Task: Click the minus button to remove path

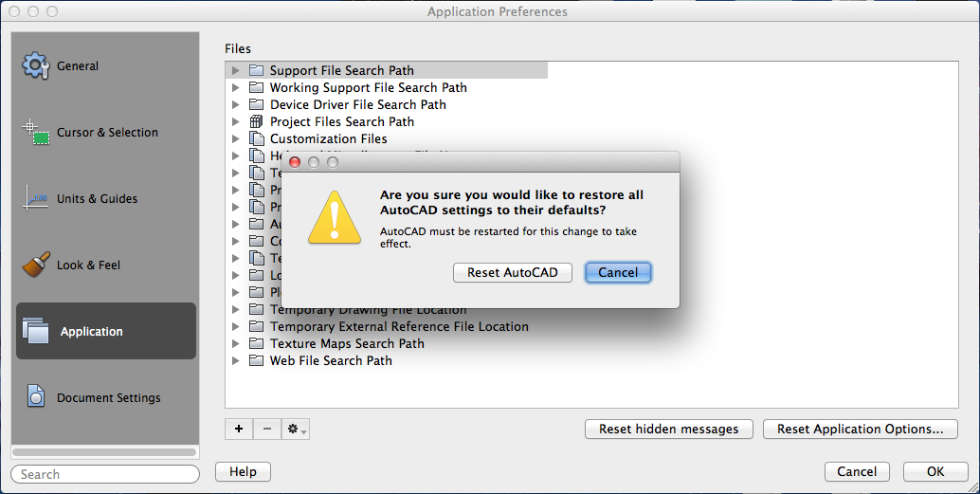Action: click(x=267, y=429)
